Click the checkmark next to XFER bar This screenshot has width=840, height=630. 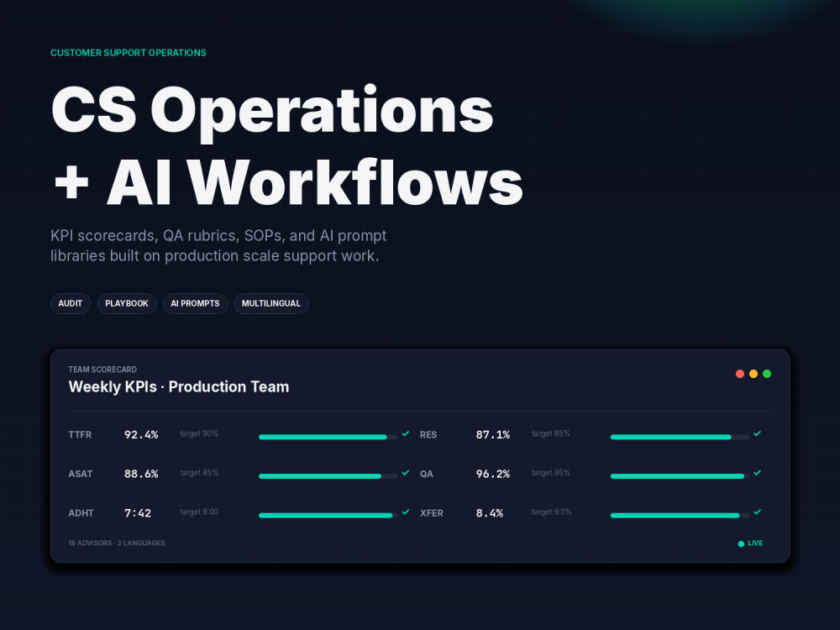(757, 512)
